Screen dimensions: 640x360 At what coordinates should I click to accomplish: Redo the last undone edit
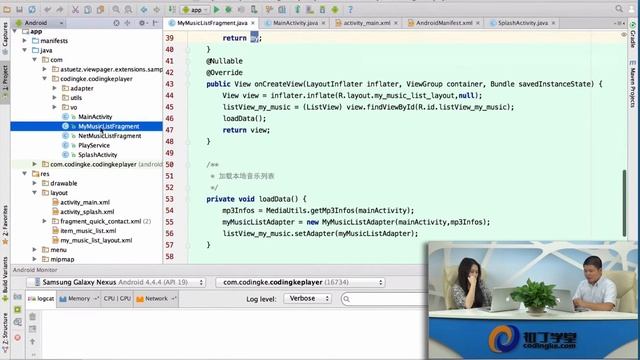pyautogui.click(x=60, y=9)
